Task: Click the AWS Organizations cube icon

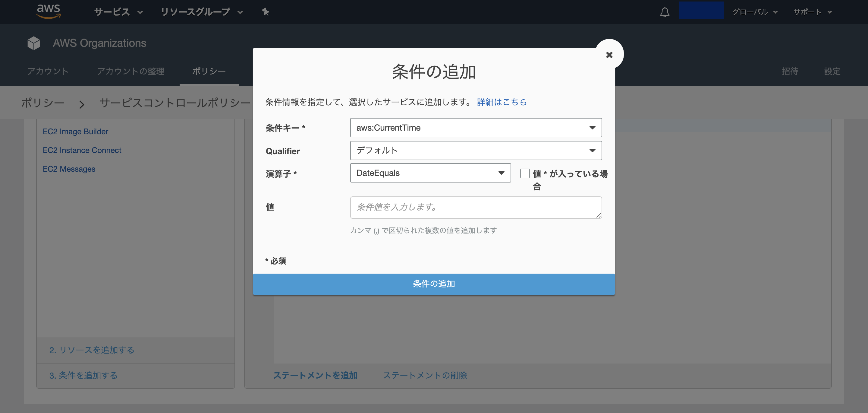Action: click(x=34, y=43)
